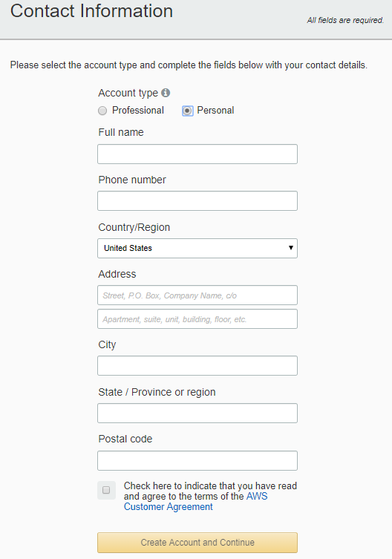Screen dimensions: 392x559
Task: Focus the Full name input field
Action: [197, 154]
